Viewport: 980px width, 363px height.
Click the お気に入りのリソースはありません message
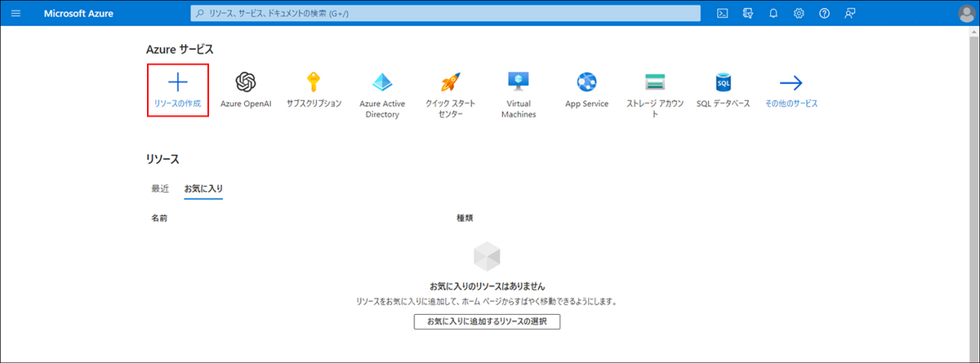click(x=487, y=286)
